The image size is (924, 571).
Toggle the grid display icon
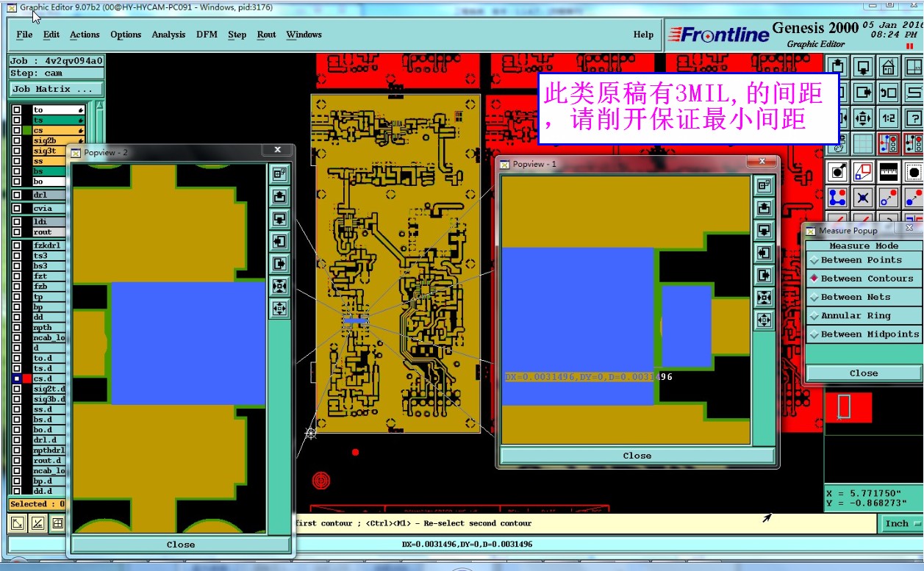click(864, 143)
